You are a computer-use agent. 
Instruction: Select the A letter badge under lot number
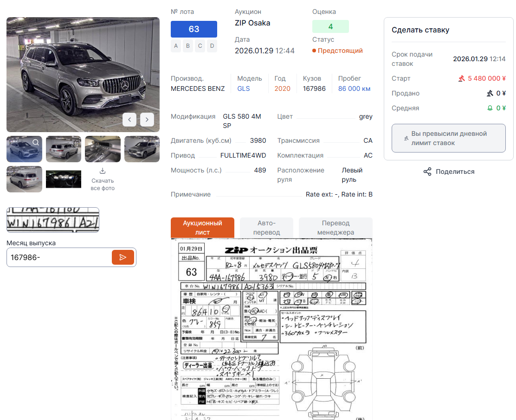click(x=176, y=45)
